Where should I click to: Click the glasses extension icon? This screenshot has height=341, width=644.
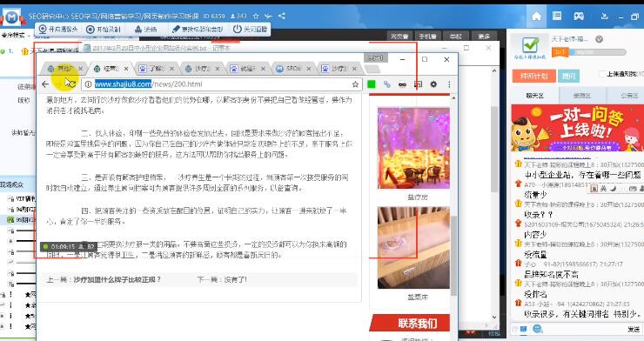coord(402,84)
